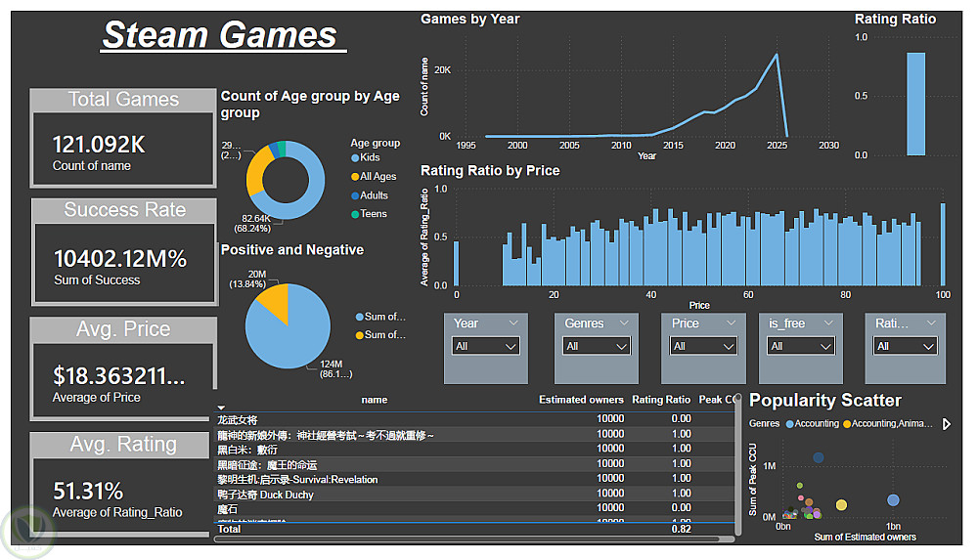
Task: Select Teens in Age group legend
Action: point(369,214)
